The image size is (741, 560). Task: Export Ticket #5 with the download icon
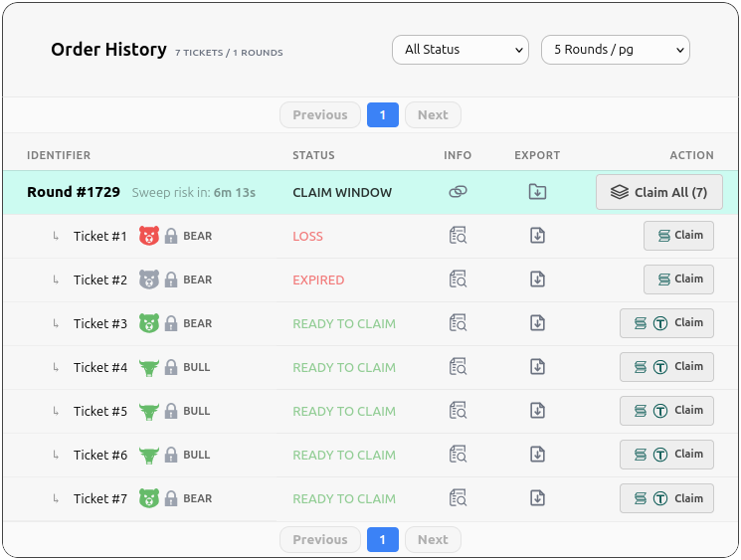pos(537,411)
